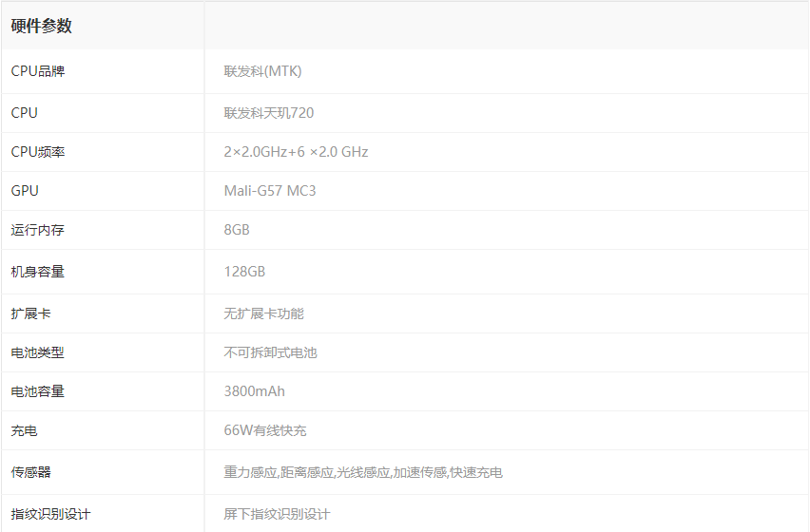The height and width of the screenshot is (532, 810).
Task: Click the 联发科(MTK) brand value
Action: click(262, 71)
